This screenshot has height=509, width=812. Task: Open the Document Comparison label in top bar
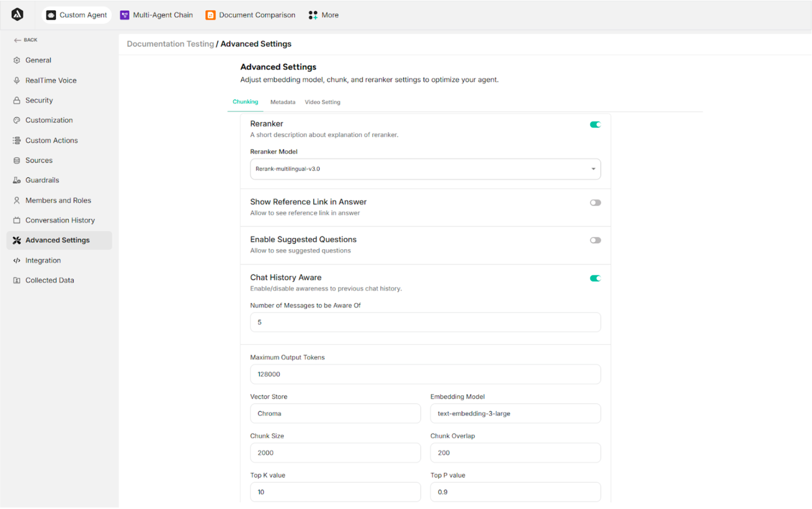pos(257,15)
